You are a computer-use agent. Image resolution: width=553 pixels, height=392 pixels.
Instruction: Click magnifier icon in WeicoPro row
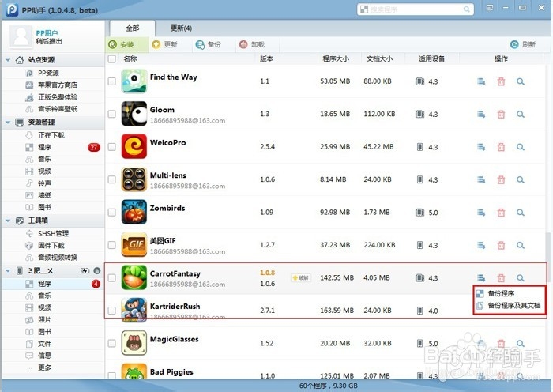[520, 147]
